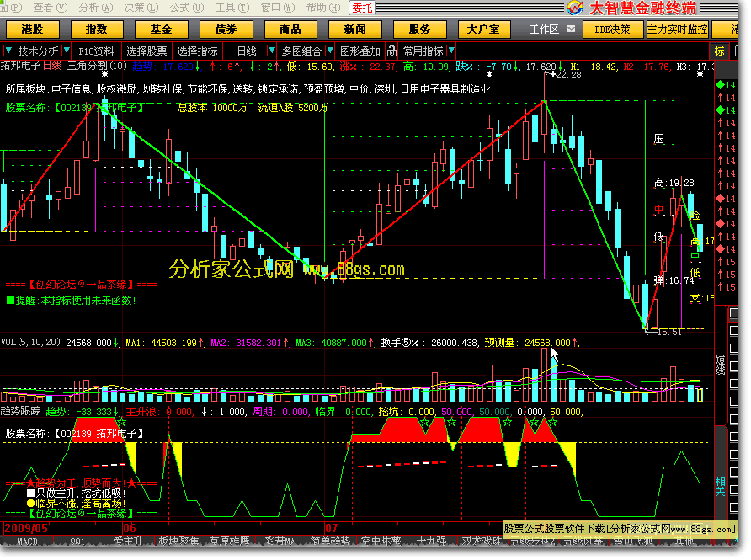Viewport: 751px width, 560px height.
Task: Select the 日线 period item
Action: pyautogui.click(x=248, y=51)
